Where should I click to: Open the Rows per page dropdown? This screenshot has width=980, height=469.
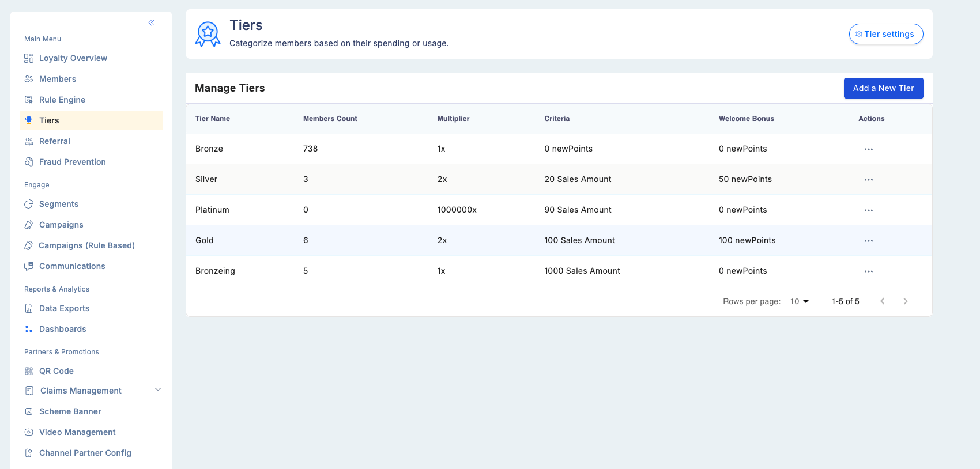(x=800, y=301)
